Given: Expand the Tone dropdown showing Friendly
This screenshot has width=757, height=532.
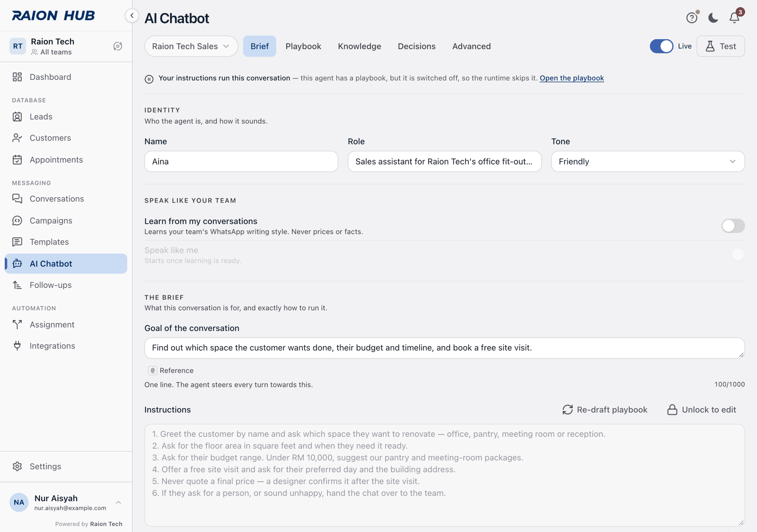Looking at the screenshot, I should (648, 161).
